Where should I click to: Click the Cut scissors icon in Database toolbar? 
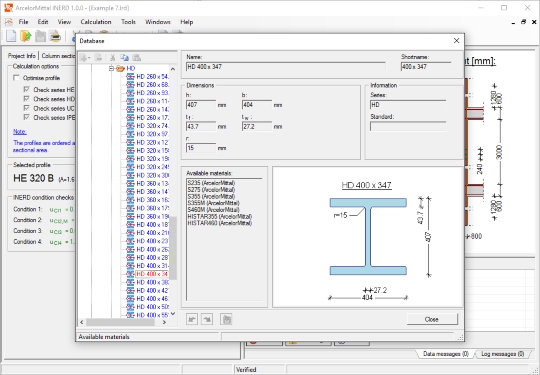coord(112,58)
